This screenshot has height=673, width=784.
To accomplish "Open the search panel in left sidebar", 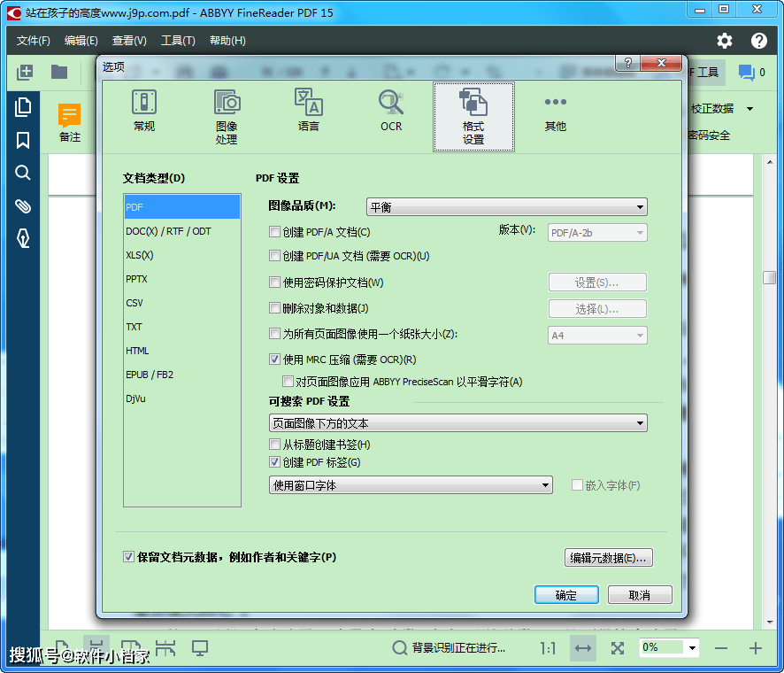I will pos(23,173).
